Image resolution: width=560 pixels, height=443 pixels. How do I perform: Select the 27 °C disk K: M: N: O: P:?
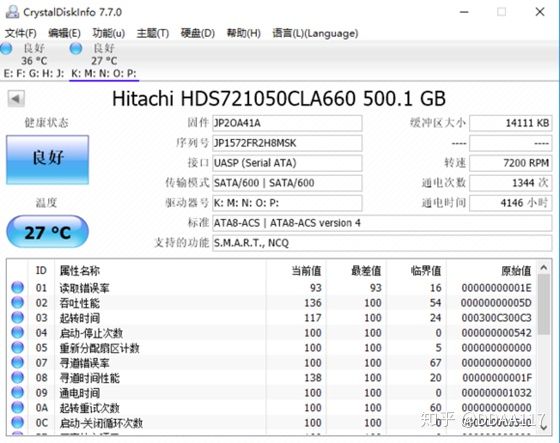[104, 60]
